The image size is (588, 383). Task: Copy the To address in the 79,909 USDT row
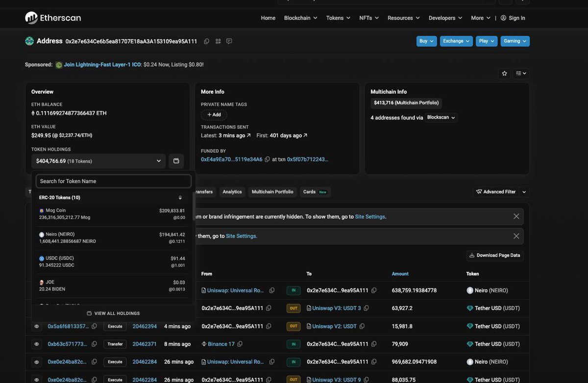click(374, 344)
